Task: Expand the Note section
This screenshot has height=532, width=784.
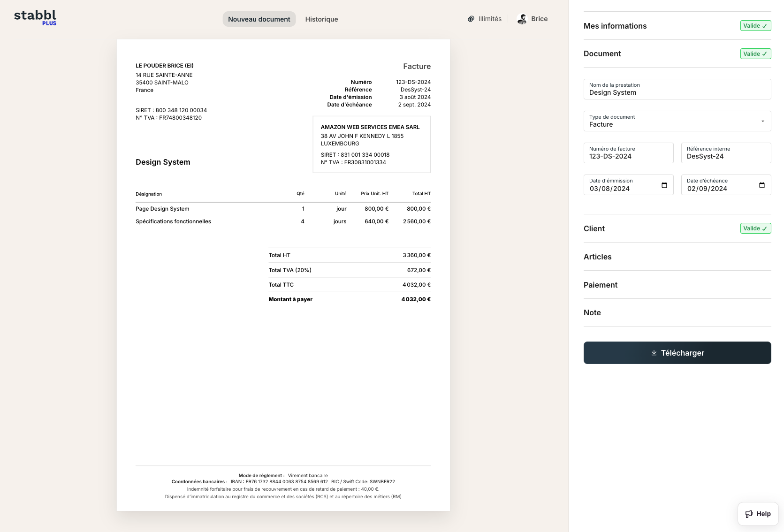Action: tap(677, 312)
